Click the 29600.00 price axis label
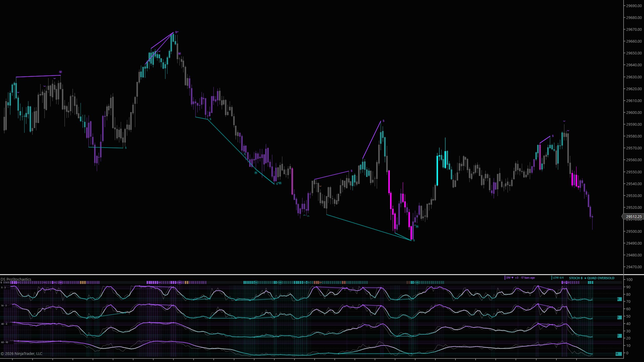 [634, 113]
